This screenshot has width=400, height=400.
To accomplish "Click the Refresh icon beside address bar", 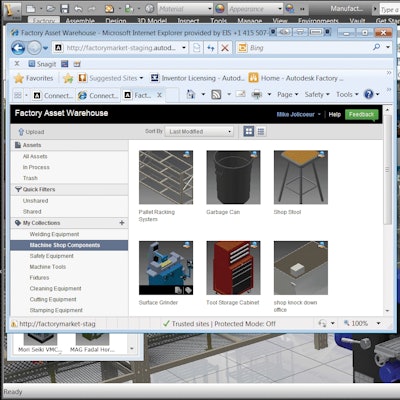I will pyautogui.click(x=211, y=48).
